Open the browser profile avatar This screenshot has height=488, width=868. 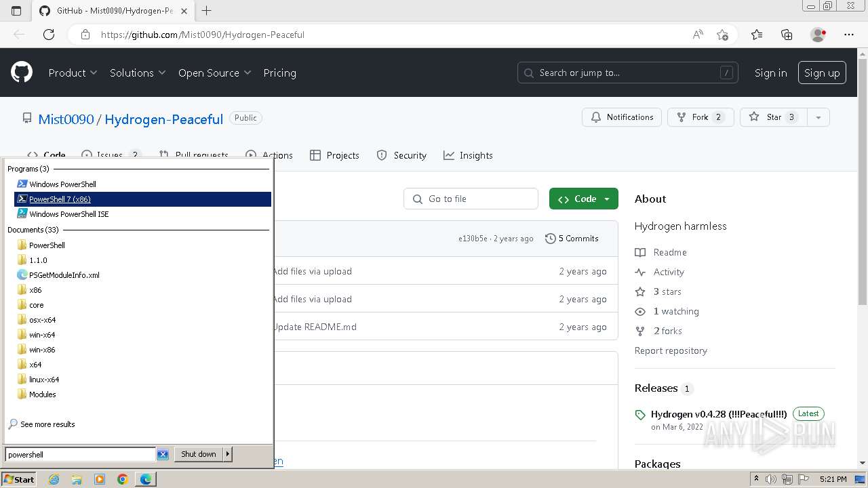pos(818,35)
